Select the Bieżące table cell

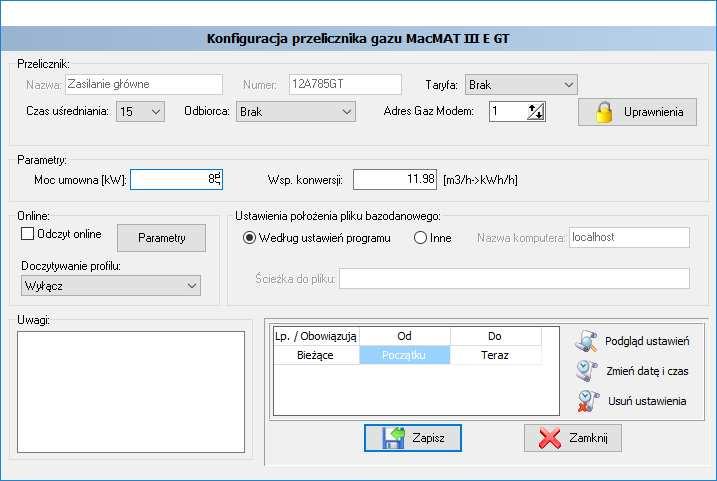[316, 355]
